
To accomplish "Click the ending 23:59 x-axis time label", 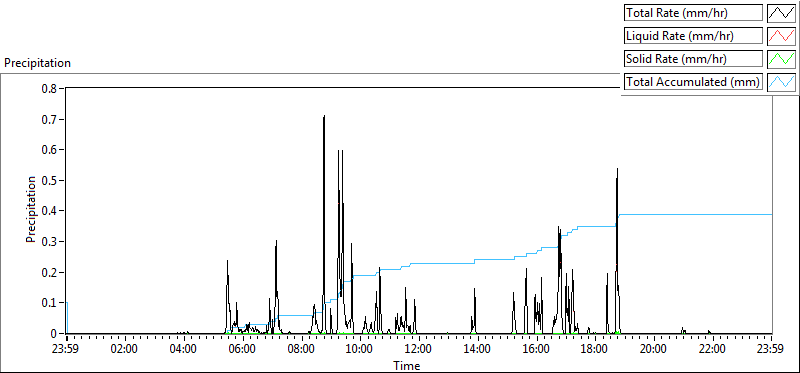I will (772, 350).
